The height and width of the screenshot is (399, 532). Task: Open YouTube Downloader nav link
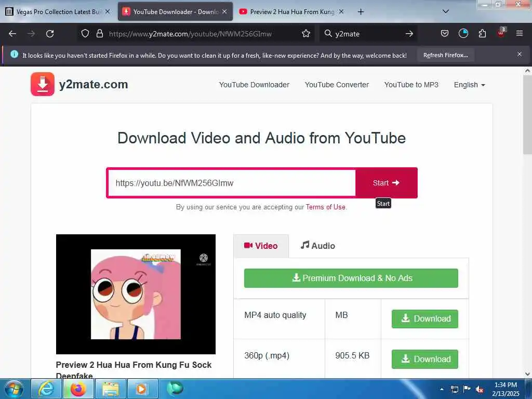254,85
